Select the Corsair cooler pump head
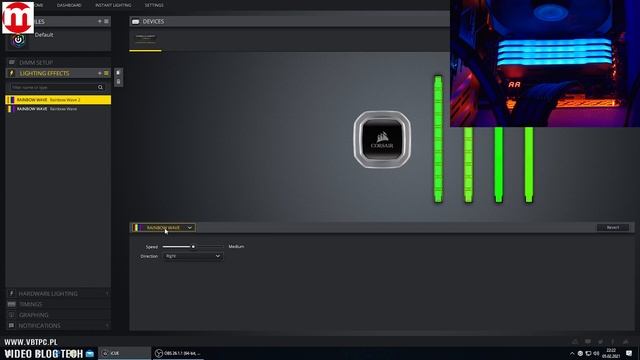 click(382, 140)
